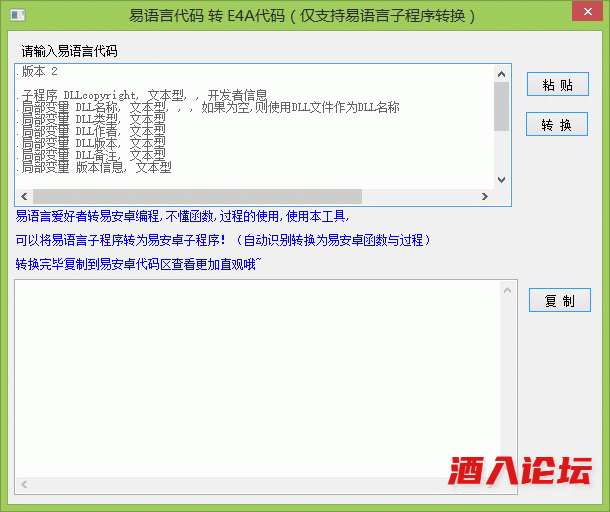
Task: Click the 转换 (convert) button
Action: tap(557, 124)
